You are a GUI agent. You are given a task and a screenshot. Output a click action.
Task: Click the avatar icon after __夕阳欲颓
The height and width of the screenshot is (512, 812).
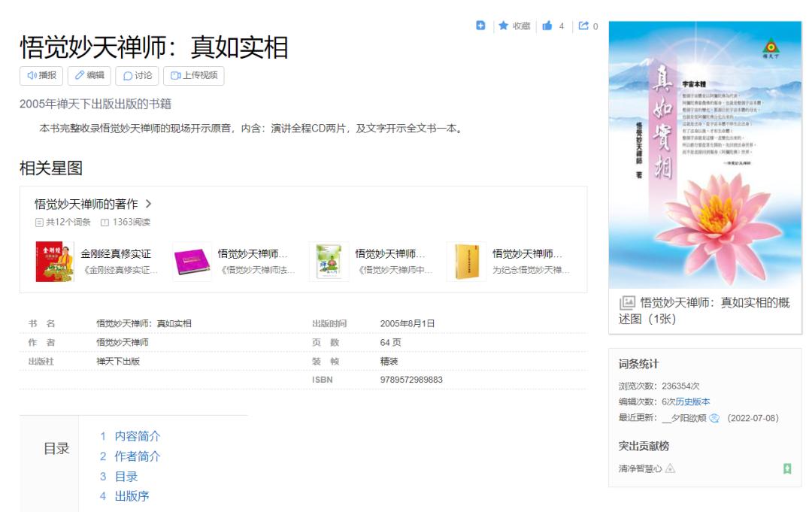tap(714, 418)
